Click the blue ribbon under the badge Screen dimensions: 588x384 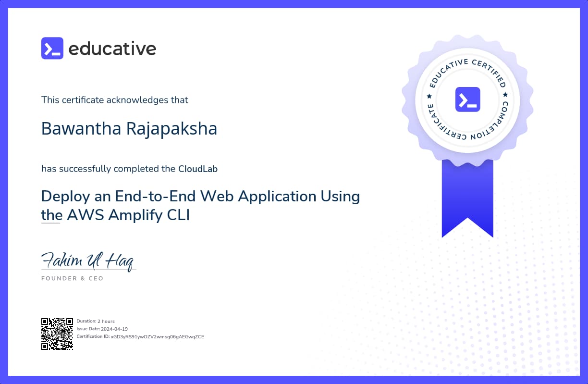[x=467, y=198]
